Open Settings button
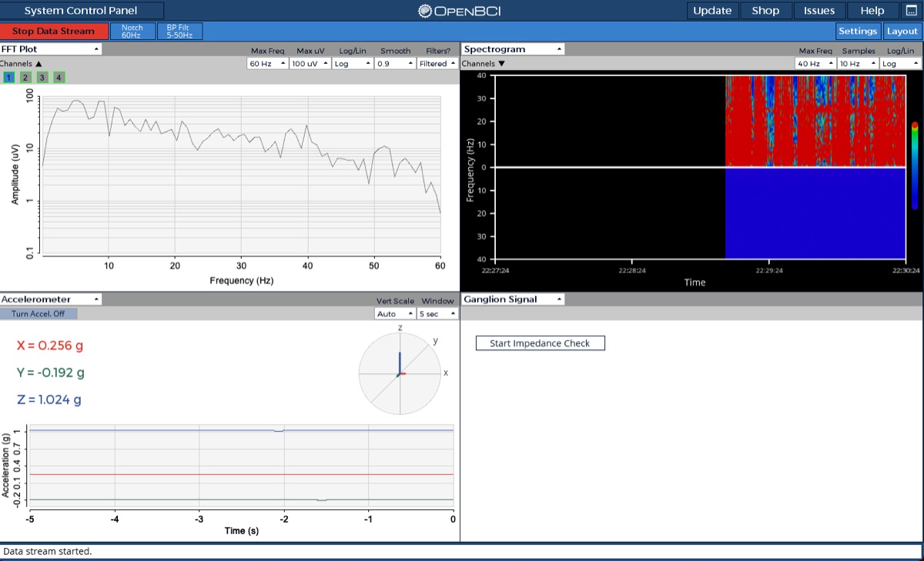This screenshot has height=561, width=924. click(x=858, y=32)
